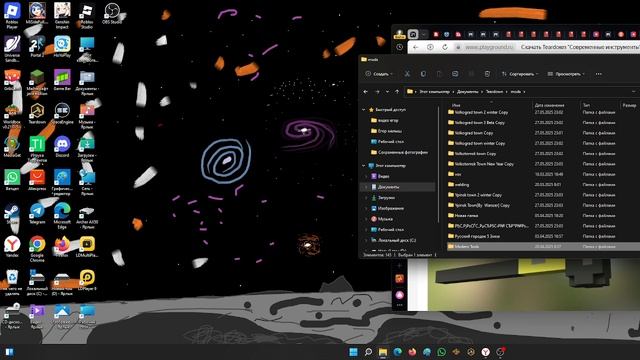Reload the page in the browser window
This screenshot has height=360, width=640.
coord(444,47)
